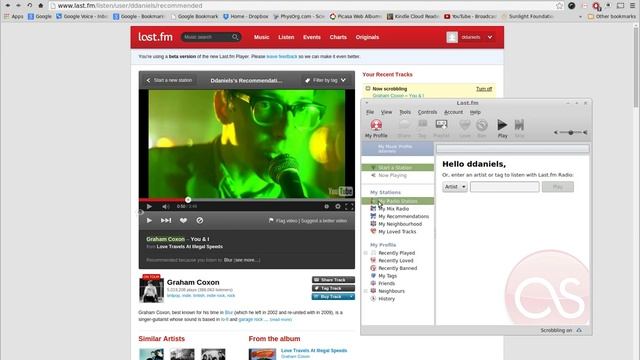Click the leave feedback link

click(282, 56)
